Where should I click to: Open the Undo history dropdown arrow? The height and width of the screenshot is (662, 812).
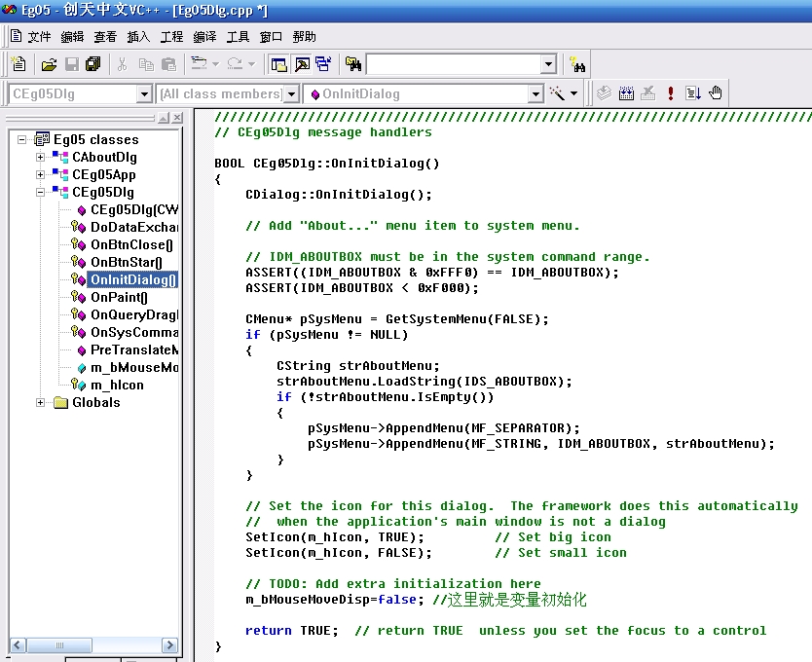coord(216,64)
